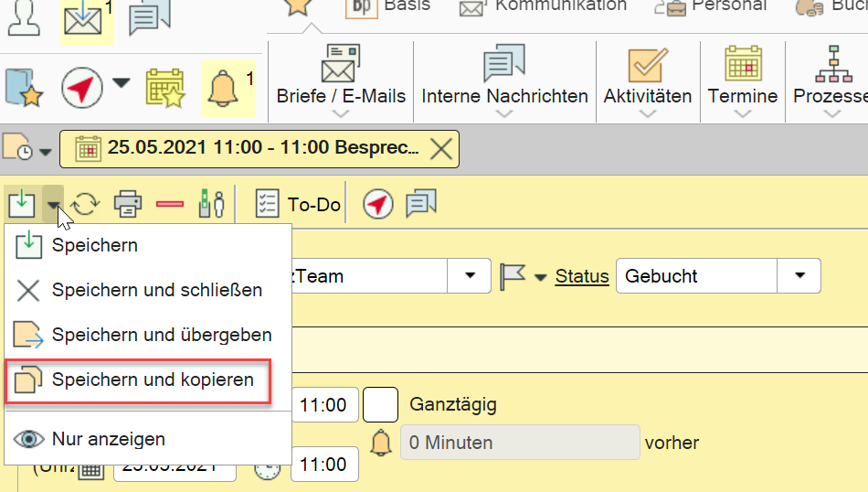Viewport: 868px width, 492px height.
Task: Click the printer icon in toolbar
Action: pyautogui.click(x=128, y=204)
